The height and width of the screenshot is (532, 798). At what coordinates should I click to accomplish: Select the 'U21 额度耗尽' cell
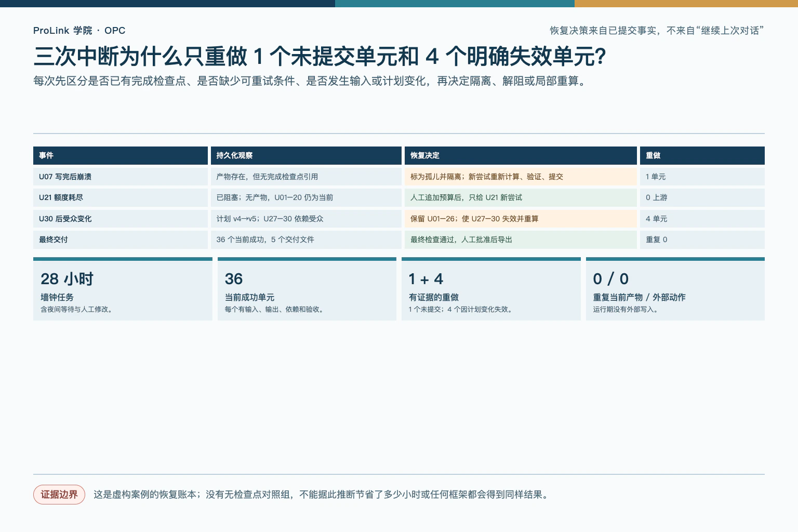click(121, 197)
